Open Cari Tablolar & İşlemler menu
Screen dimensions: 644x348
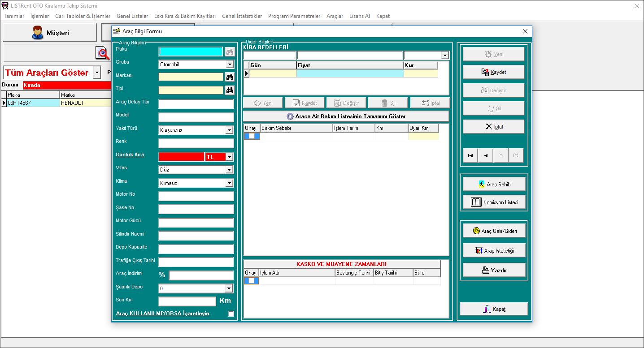coord(83,16)
